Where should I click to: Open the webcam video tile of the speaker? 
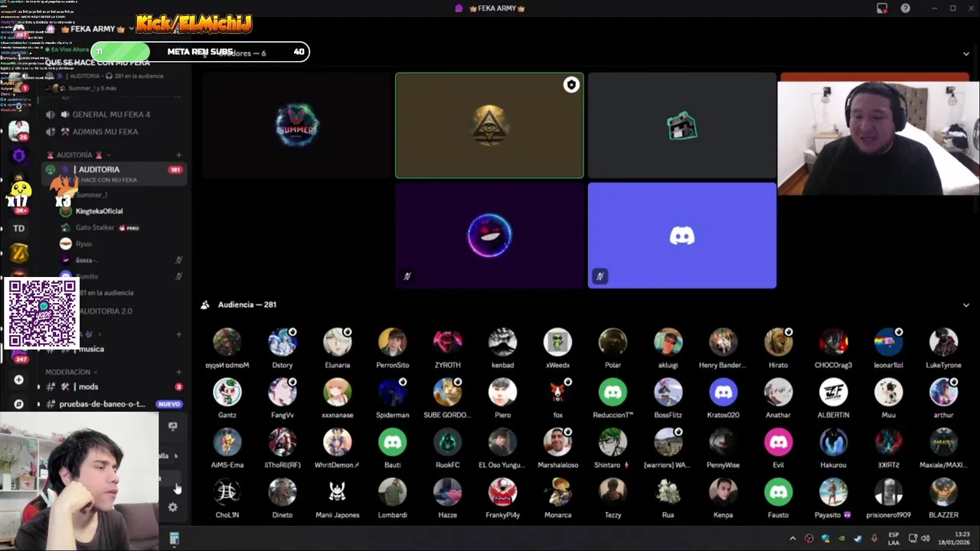(x=878, y=138)
